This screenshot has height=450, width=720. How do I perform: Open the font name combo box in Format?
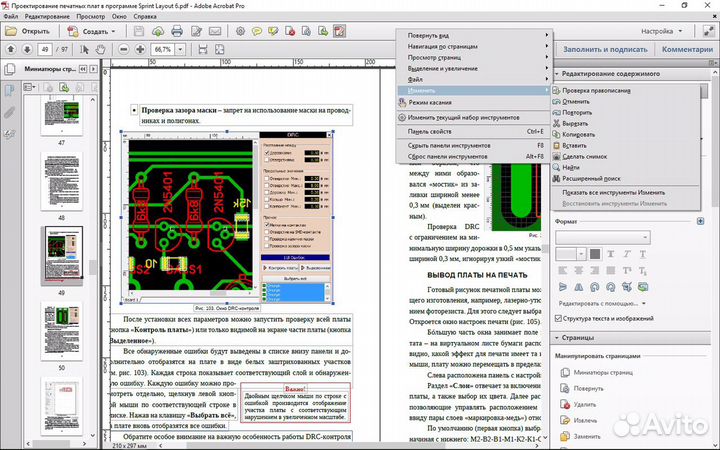[x=602, y=237]
